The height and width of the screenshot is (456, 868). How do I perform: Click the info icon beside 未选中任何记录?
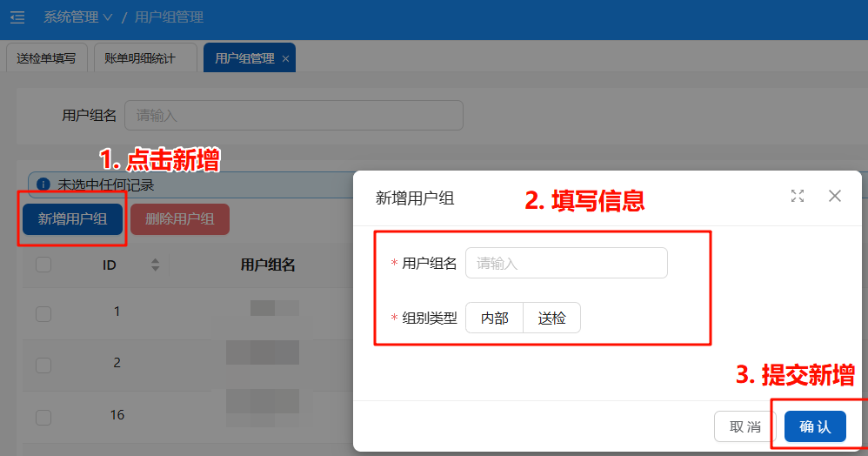[x=43, y=184]
